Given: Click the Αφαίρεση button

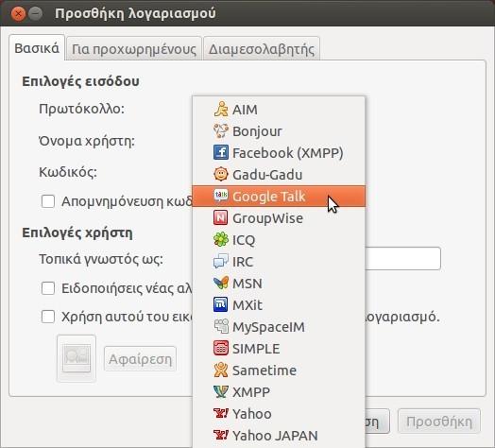Looking at the screenshot, I should [140, 359].
